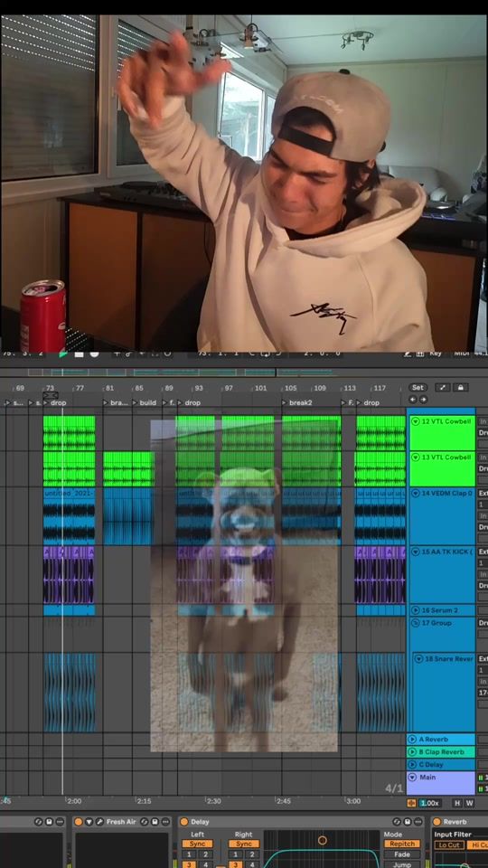Toggle automation follow icon by 1.00x

click(x=412, y=803)
